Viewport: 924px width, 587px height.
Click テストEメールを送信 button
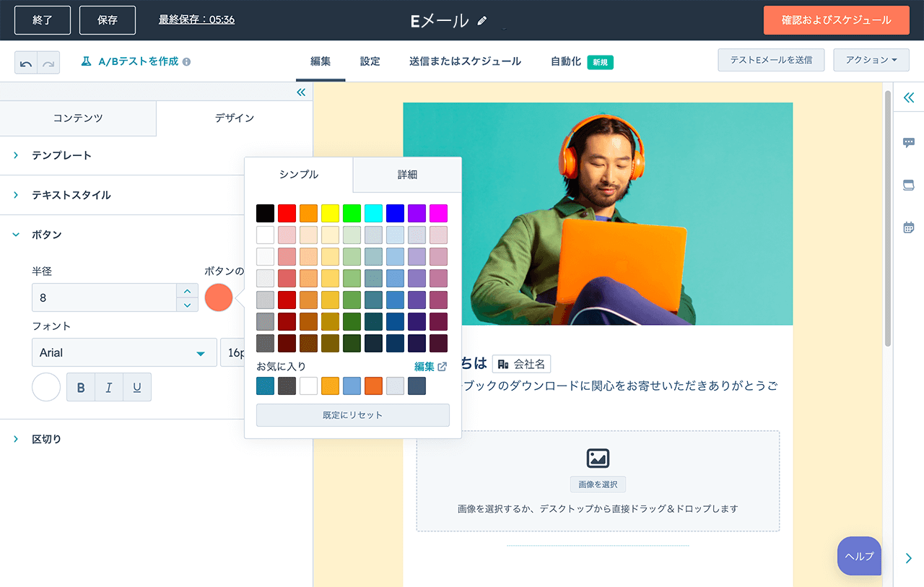(771, 60)
